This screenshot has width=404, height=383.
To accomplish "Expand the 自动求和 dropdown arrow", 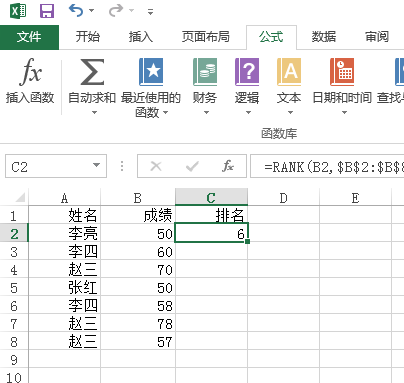I will (94, 113).
